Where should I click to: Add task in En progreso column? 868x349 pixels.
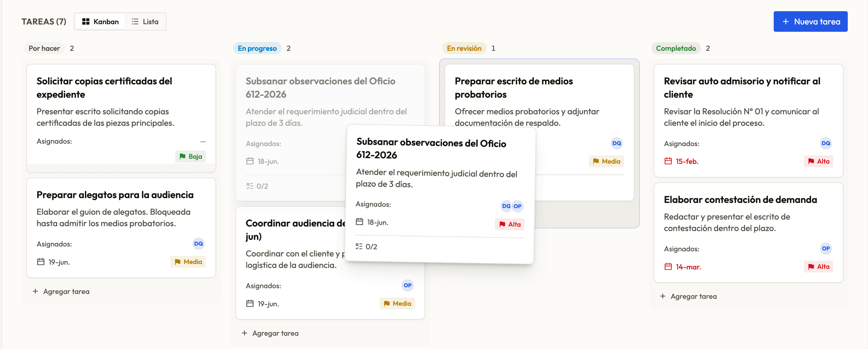click(270, 333)
